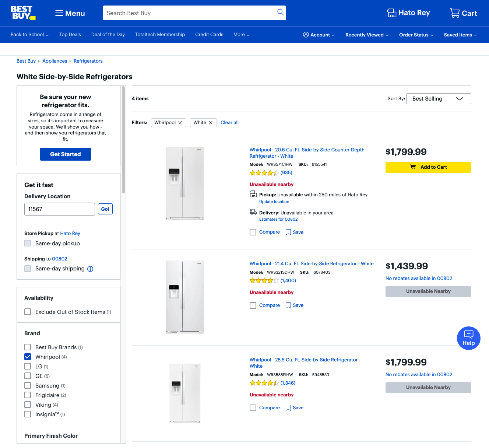Click Appliances breadcrumb
This screenshot has height=448, width=489.
(x=54, y=61)
